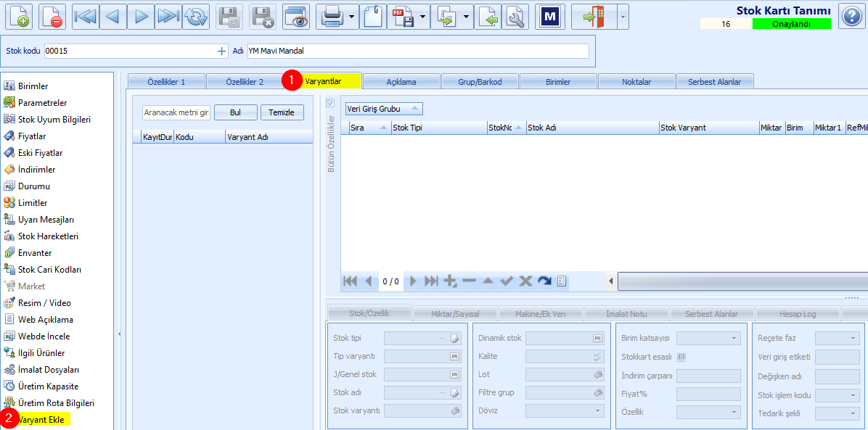Toggle the Stokkart esaslı checkbox

(x=681, y=357)
